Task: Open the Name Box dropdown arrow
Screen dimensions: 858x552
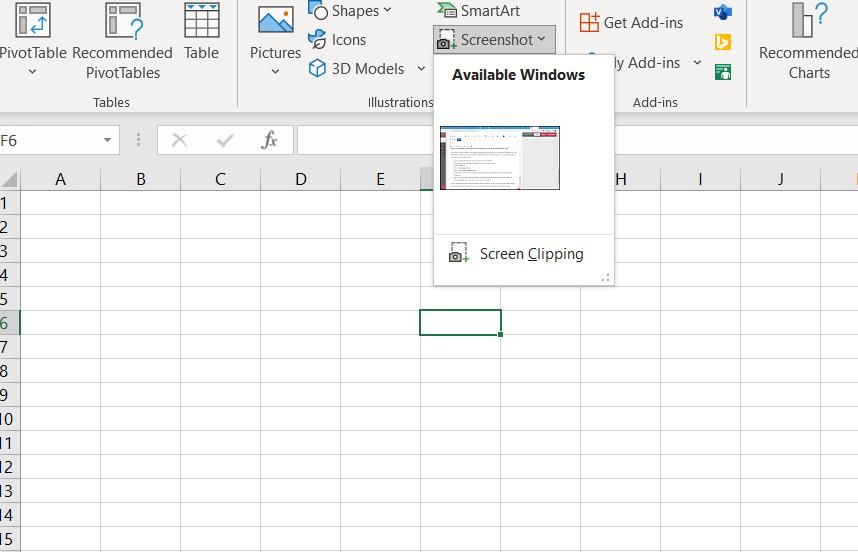Action: point(107,141)
